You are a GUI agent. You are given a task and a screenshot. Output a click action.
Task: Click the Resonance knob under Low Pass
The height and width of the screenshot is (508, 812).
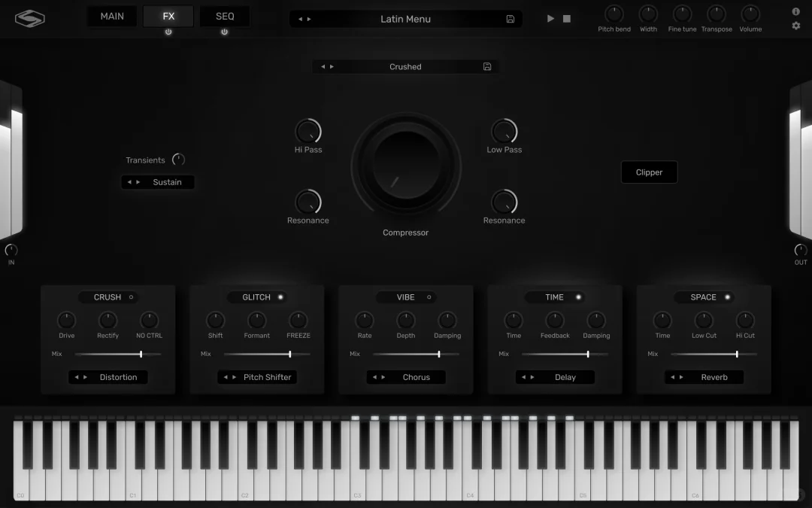coord(504,202)
